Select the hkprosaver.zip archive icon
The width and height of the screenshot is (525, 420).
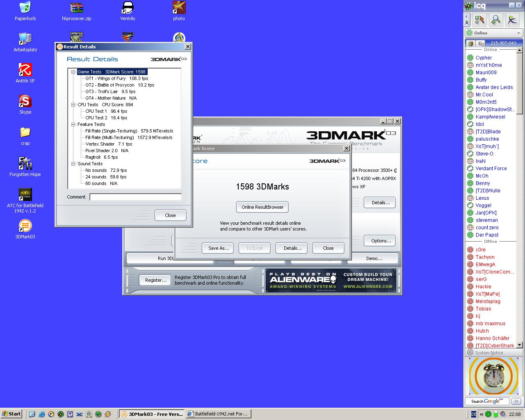[76, 11]
